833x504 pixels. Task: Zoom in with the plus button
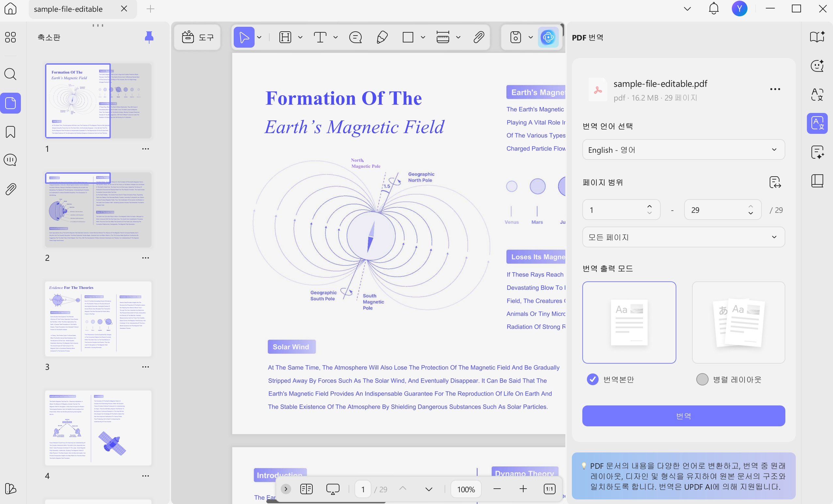point(523,489)
